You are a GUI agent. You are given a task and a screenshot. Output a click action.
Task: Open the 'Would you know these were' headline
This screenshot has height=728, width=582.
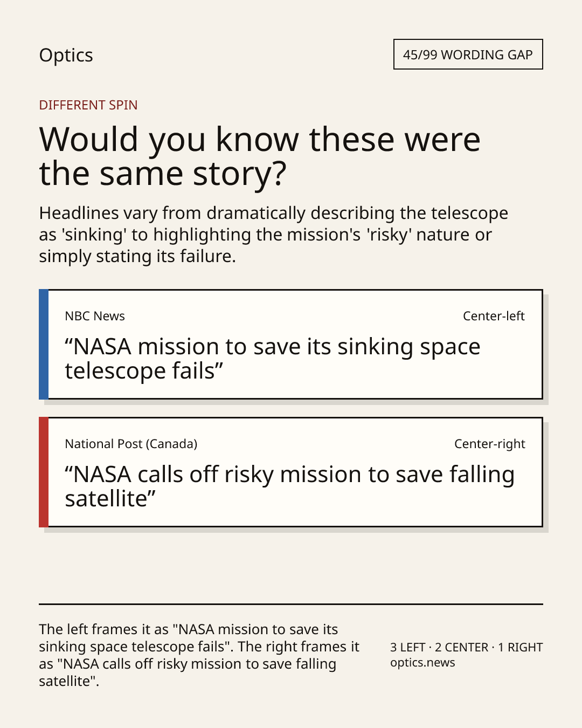pos(260,156)
